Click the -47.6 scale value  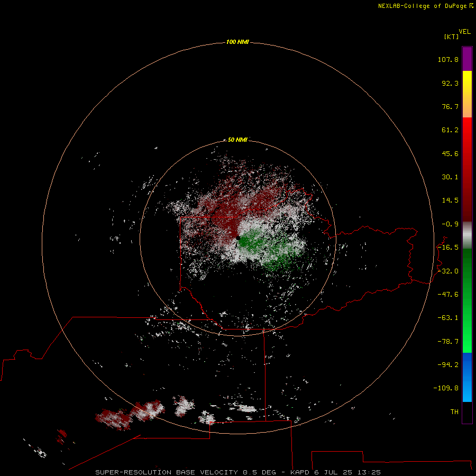coord(448,295)
